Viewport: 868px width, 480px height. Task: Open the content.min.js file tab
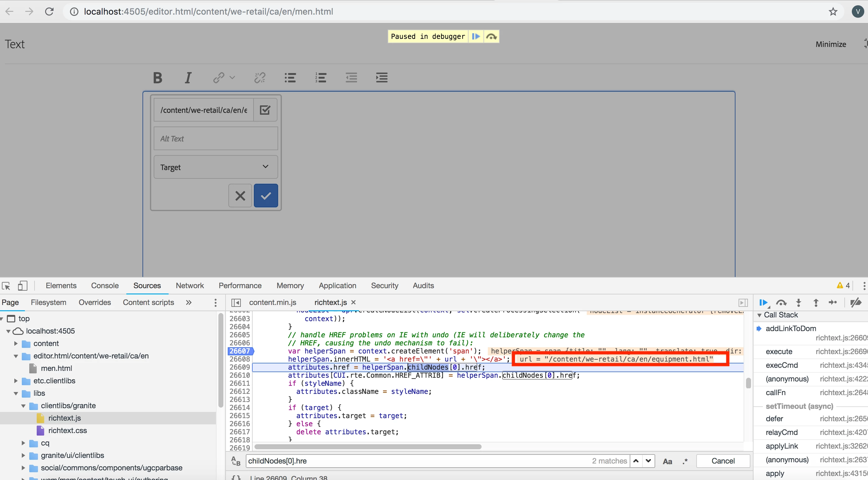point(272,302)
